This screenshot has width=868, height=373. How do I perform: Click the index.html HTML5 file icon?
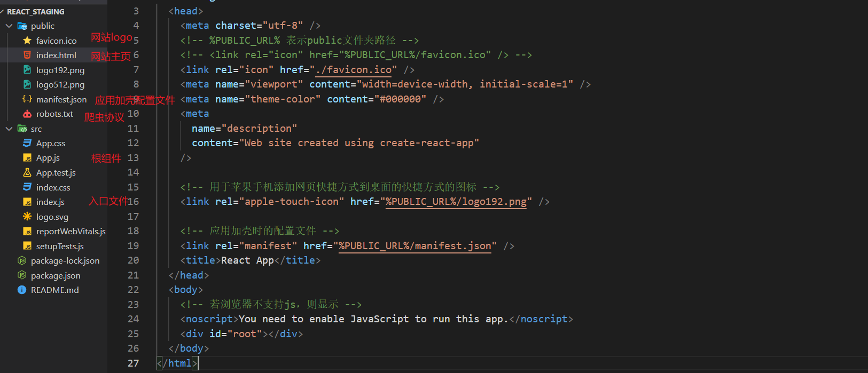click(27, 55)
